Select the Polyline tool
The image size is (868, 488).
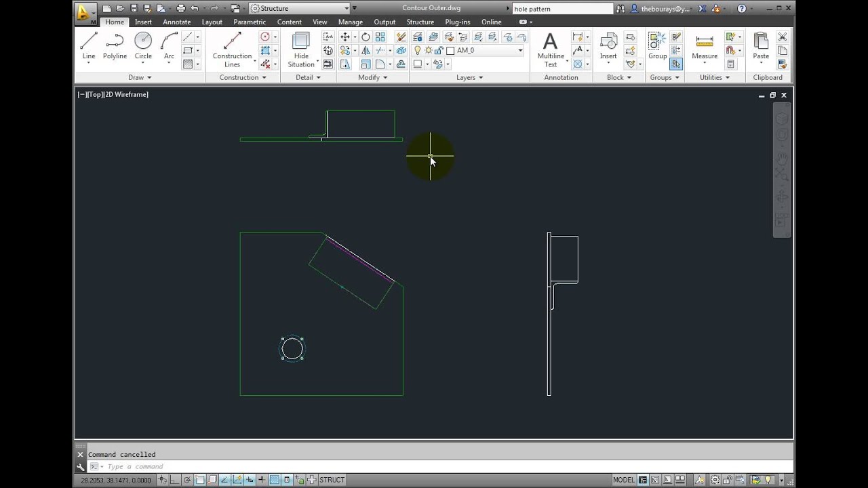pyautogui.click(x=115, y=46)
